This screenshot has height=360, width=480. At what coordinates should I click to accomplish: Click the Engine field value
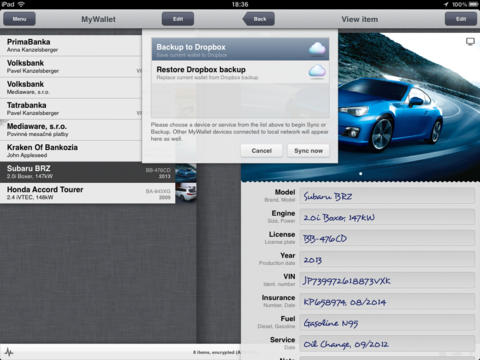(x=387, y=217)
